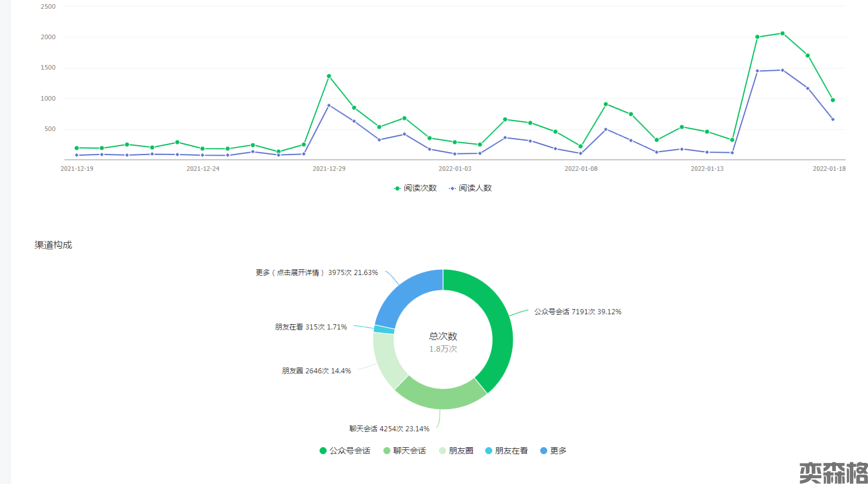The width and height of the screenshot is (868, 484).
Task: Click the 朋友圈 legend dot below the donut
Action: 442,451
